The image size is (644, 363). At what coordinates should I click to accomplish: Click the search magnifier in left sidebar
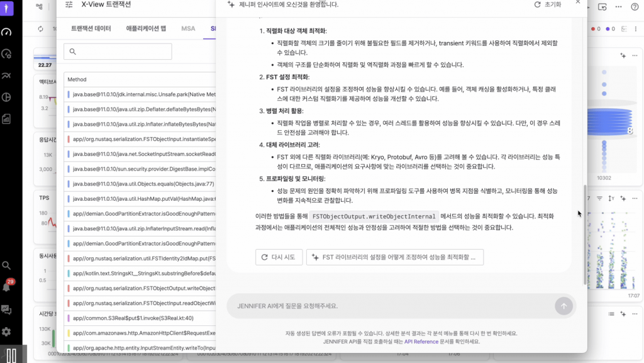point(6,265)
